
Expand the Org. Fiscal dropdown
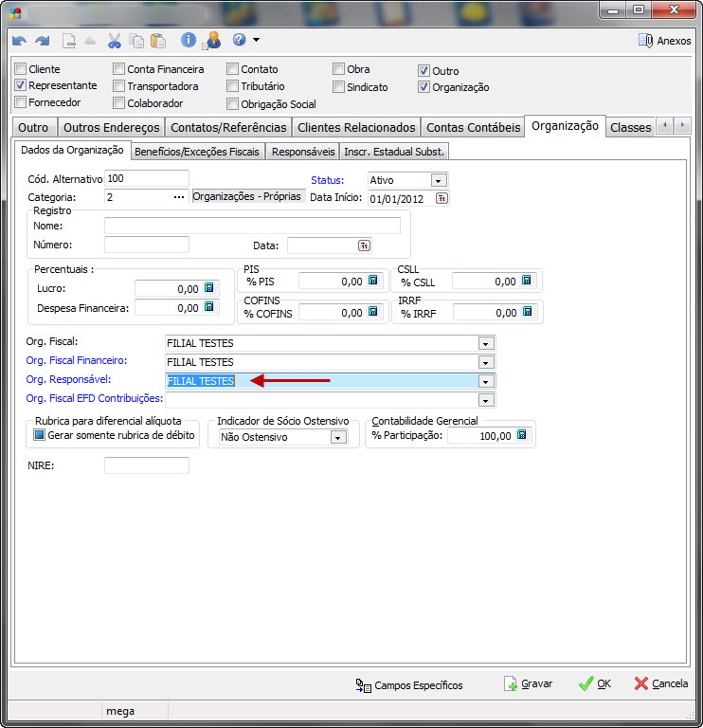(x=486, y=343)
